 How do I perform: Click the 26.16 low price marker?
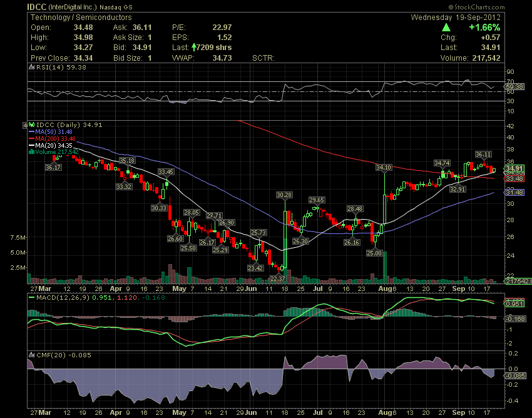point(352,242)
